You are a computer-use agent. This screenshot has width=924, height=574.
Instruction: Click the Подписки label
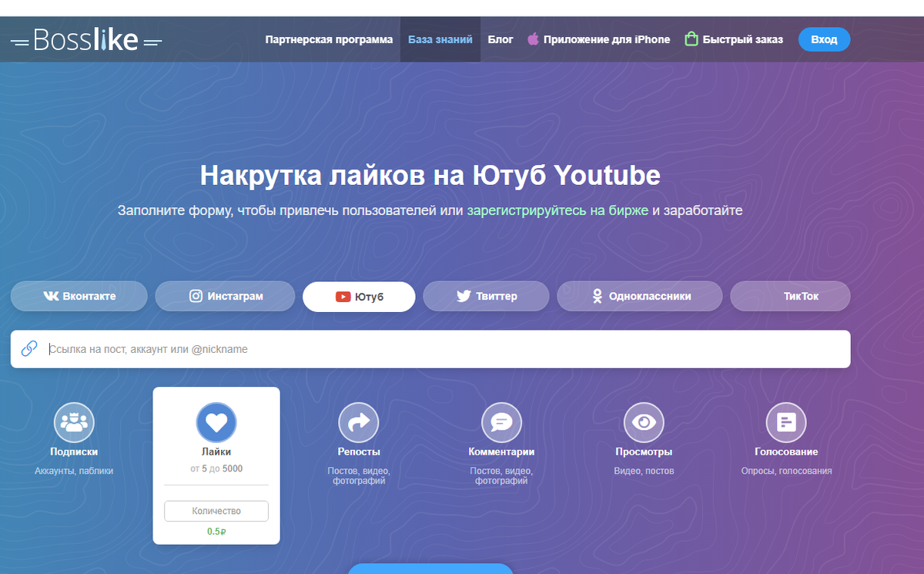point(74,452)
